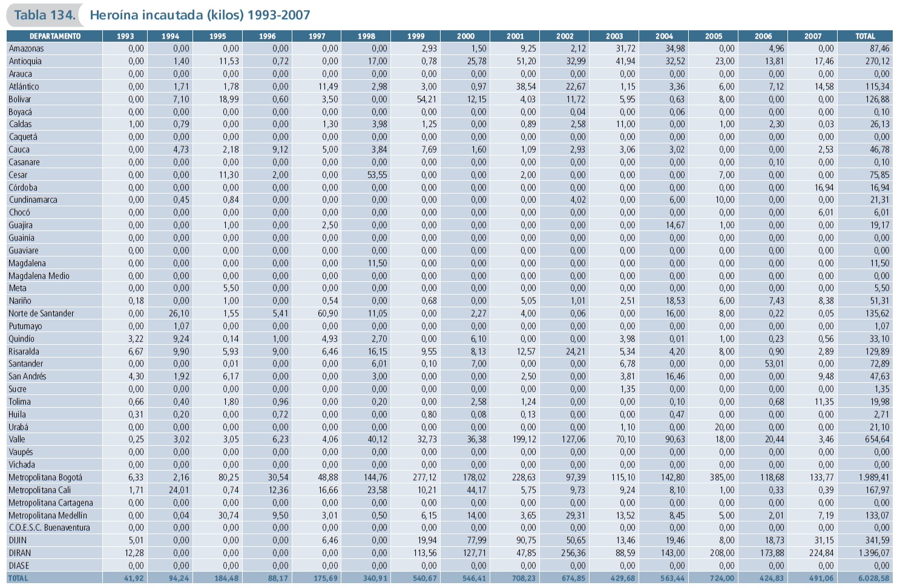Click the "Tabla 134." title tab
This screenshot has height=588, width=897.
44,15
